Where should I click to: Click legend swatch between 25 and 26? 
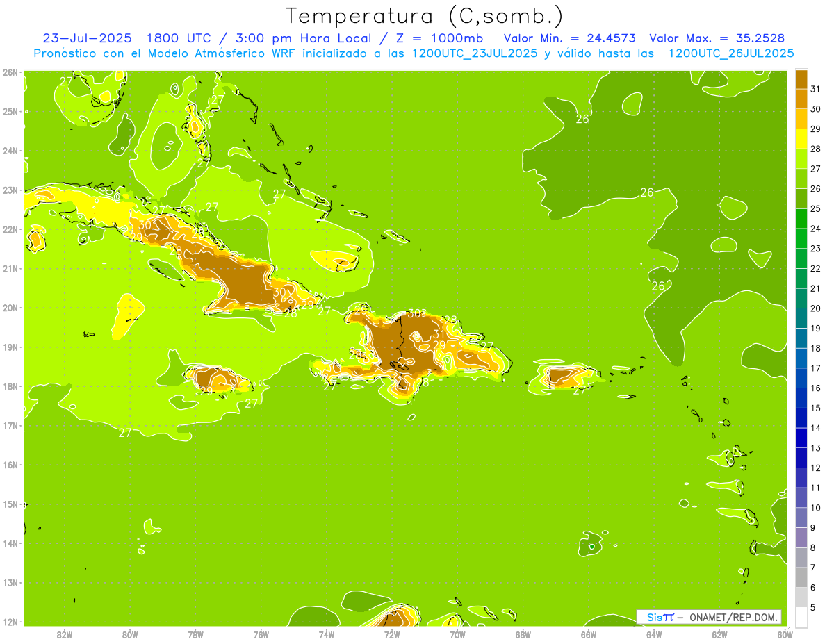point(801,199)
